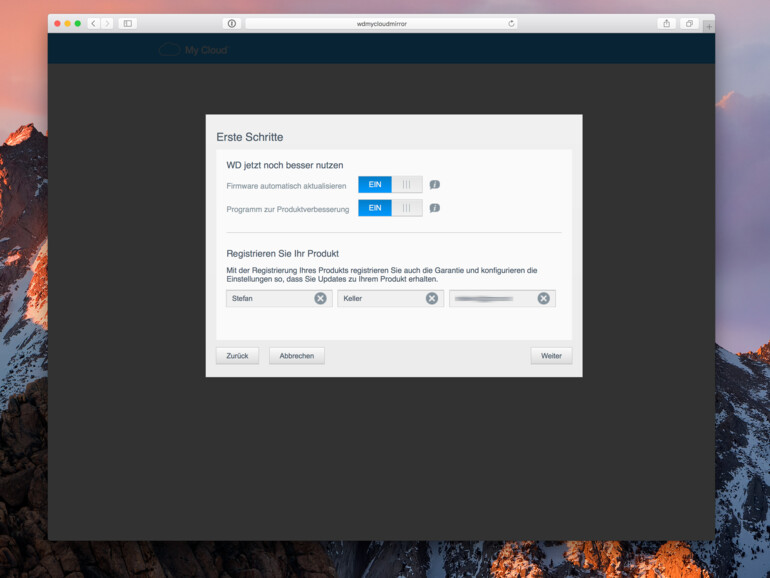770x578 pixels.
Task: Clear the Stefan first name field
Action: point(320,299)
